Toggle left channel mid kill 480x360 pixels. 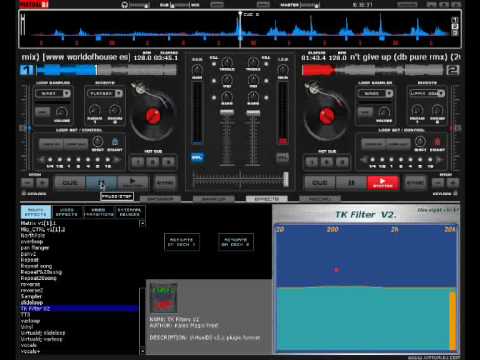pyautogui.click(x=214, y=81)
